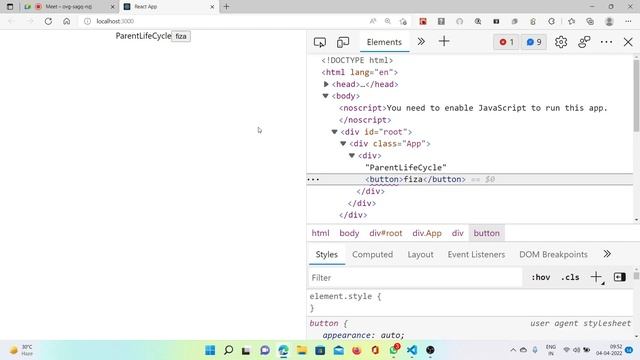View site information icon in address bar
The height and width of the screenshot is (360, 640).
click(87, 21)
